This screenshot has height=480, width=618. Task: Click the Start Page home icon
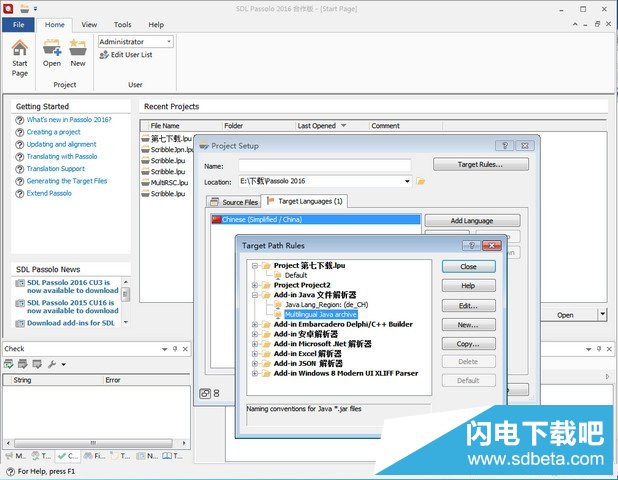[x=19, y=48]
